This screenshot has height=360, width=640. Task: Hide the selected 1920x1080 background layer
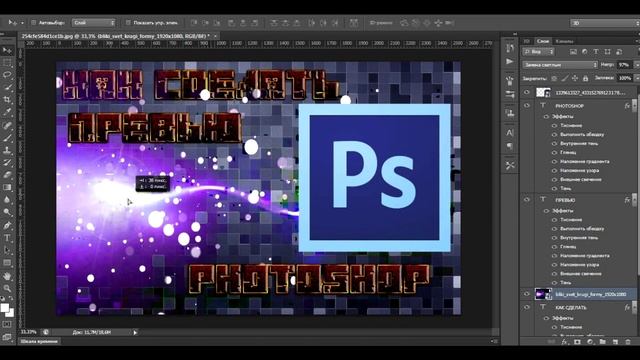(x=527, y=294)
